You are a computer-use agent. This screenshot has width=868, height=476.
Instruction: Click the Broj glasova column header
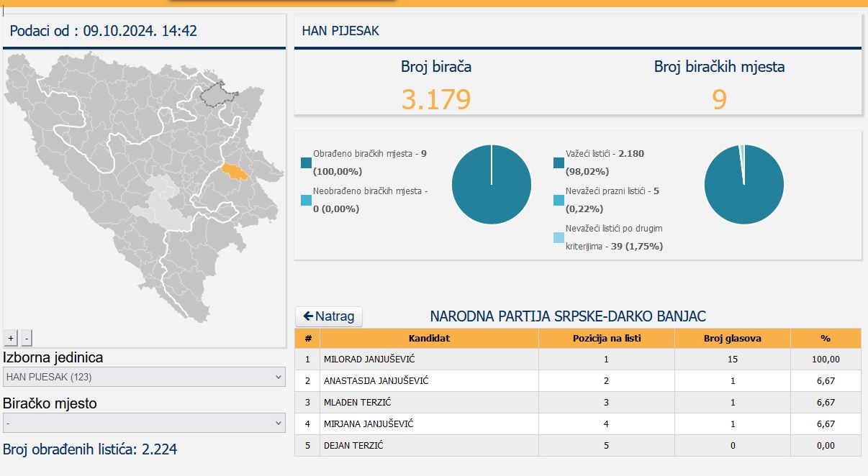pyautogui.click(x=732, y=338)
